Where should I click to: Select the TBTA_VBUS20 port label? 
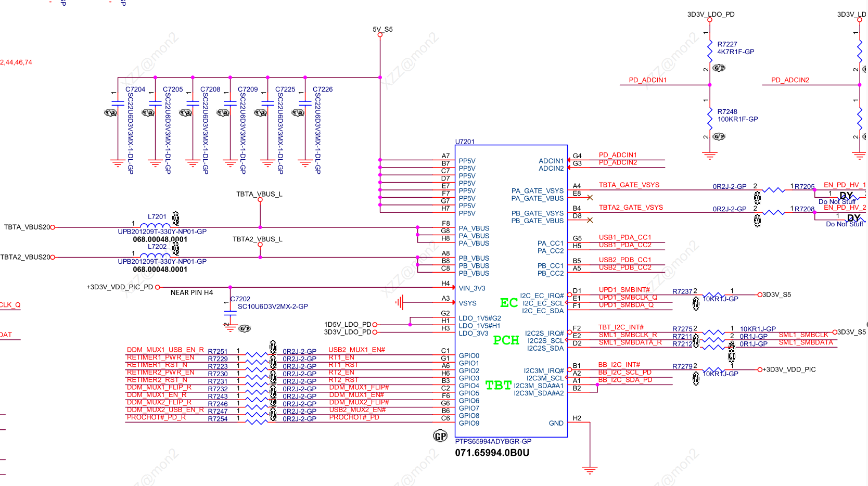27,227
